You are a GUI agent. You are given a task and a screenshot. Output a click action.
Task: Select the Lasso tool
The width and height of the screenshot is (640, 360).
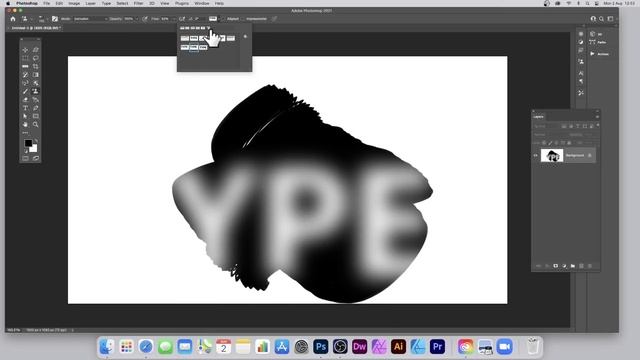click(36, 58)
